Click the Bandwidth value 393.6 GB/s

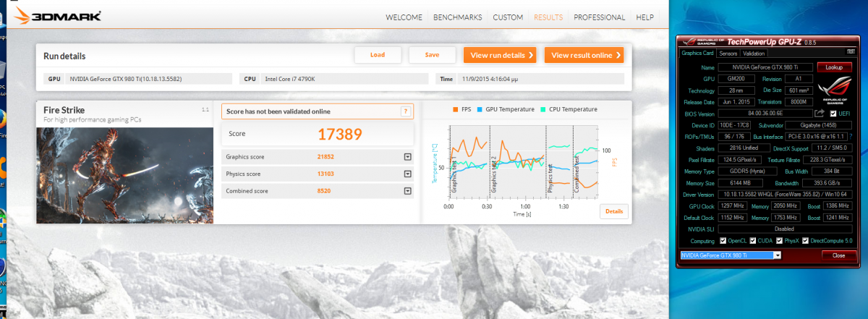[825, 183]
